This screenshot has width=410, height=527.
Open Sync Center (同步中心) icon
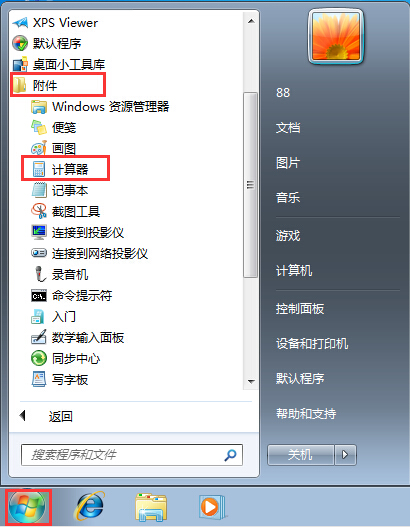pos(39,358)
